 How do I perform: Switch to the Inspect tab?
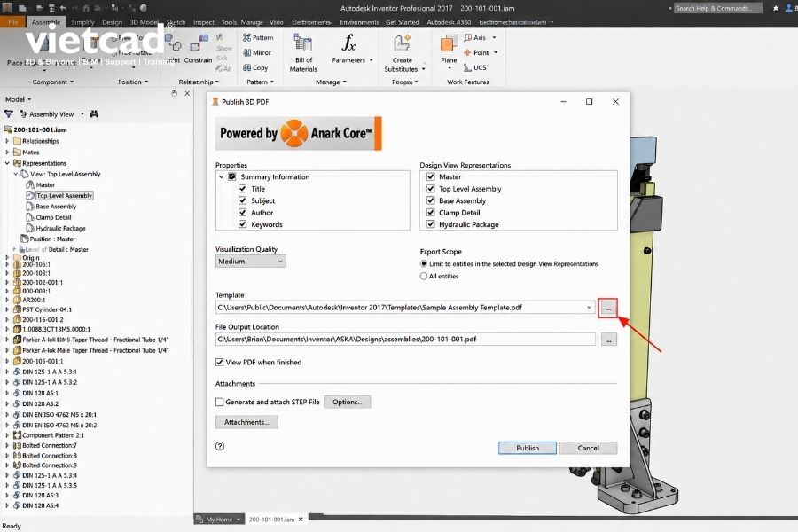pos(204,22)
